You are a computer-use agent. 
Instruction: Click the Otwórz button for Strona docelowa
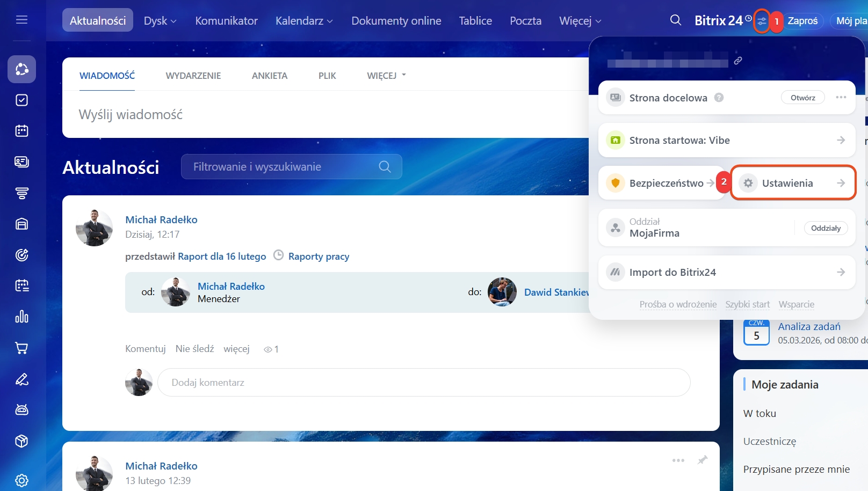click(802, 98)
